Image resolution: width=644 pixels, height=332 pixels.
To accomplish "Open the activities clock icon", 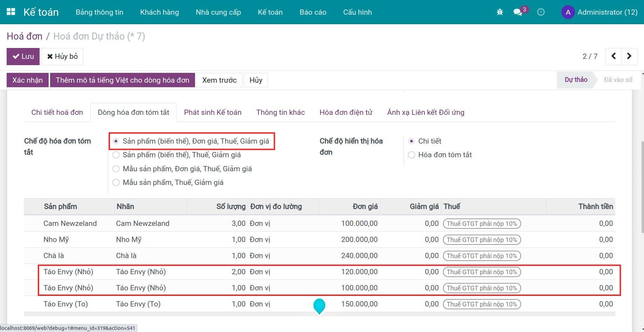I will point(541,12).
